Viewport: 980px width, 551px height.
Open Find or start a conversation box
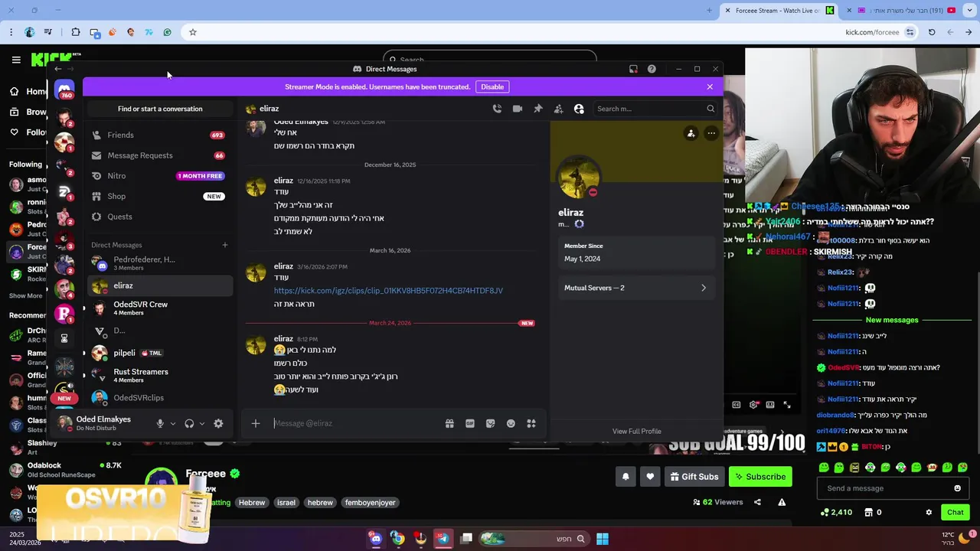(160, 109)
